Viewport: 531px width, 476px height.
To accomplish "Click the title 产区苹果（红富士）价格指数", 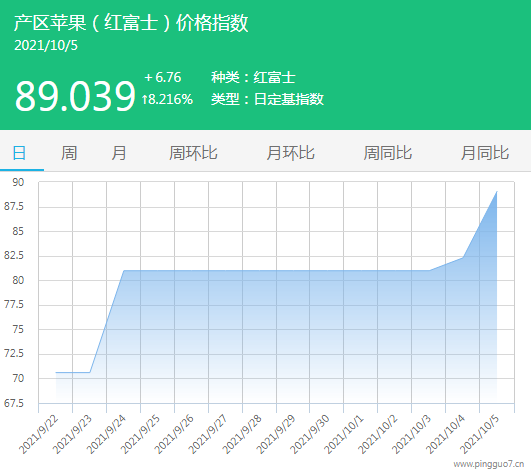I will (x=131, y=23).
